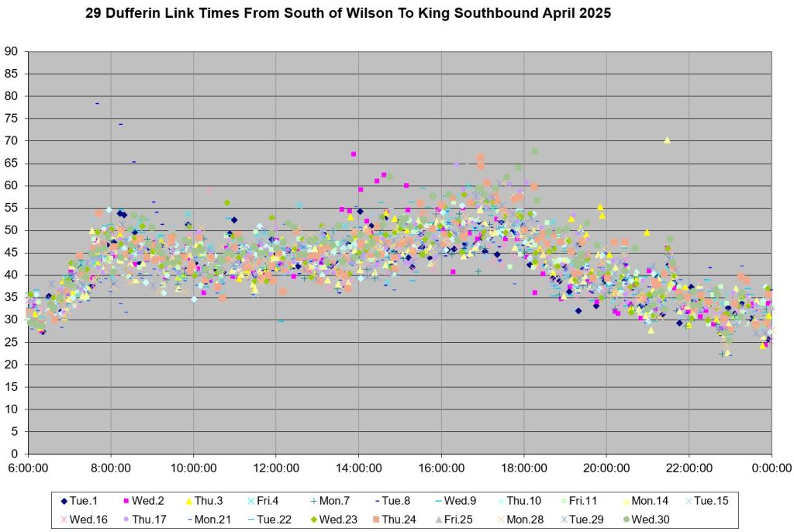Select the 90 y-axis label

[12, 52]
